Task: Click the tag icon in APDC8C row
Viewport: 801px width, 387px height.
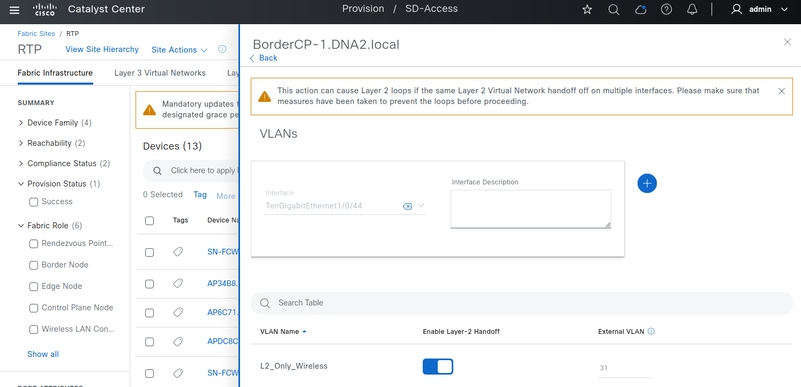Action: point(178,341)
